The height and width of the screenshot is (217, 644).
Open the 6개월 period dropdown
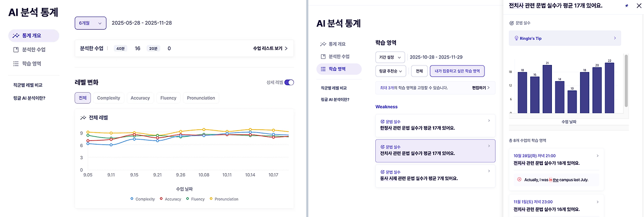pyautogui.click(x=91, y=23)
